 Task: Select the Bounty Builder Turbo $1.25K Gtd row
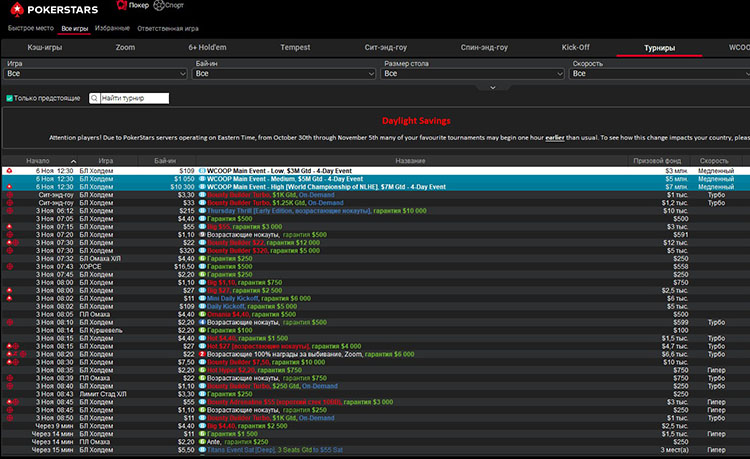click(376, 203)
